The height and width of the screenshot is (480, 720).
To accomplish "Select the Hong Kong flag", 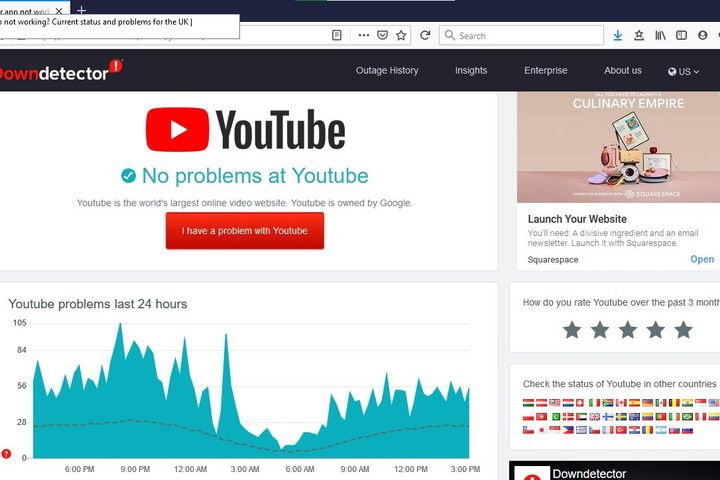I will coord(541,417).
